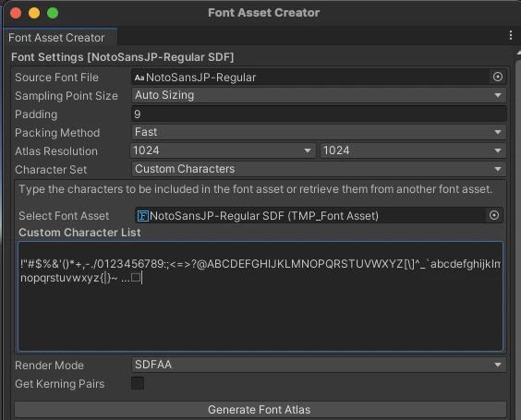Open Render Mode dropdown showing SDFAA
The height and width of the screenshot is (420, 521).
click(319, 365)
